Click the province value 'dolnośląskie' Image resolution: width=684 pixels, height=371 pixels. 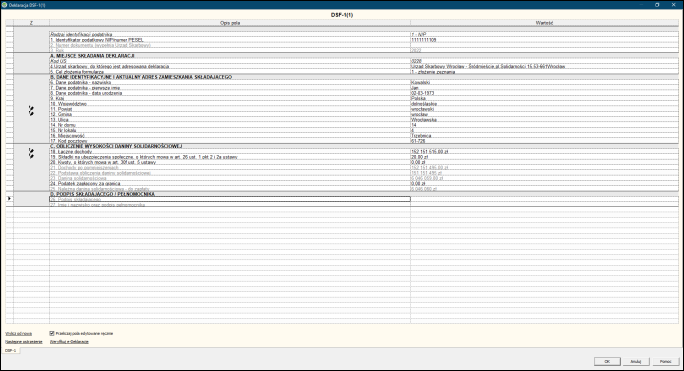(424, 104)
